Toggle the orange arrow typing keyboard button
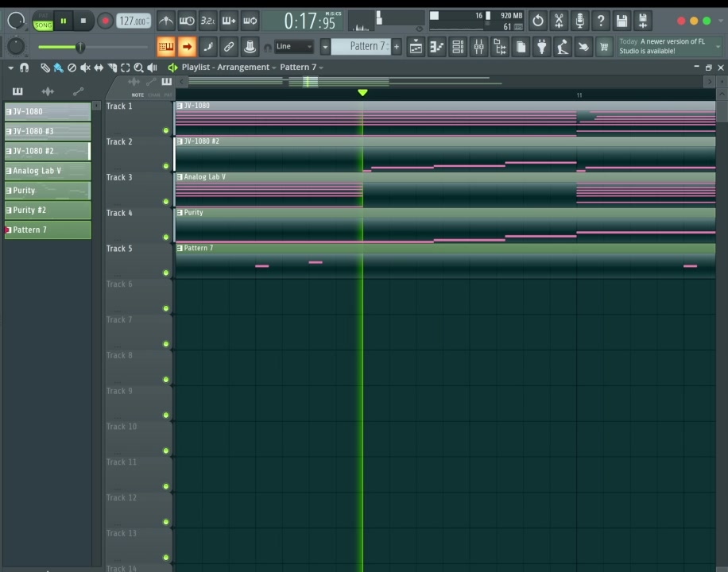Image resolution: width=728 pixels, height=572 pixels. tap(187, 46)
